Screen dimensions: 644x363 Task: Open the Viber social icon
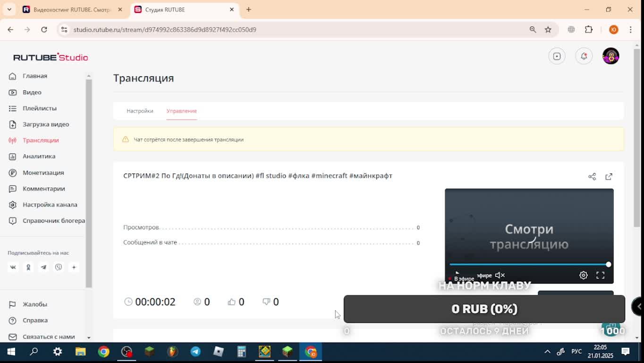59,267
